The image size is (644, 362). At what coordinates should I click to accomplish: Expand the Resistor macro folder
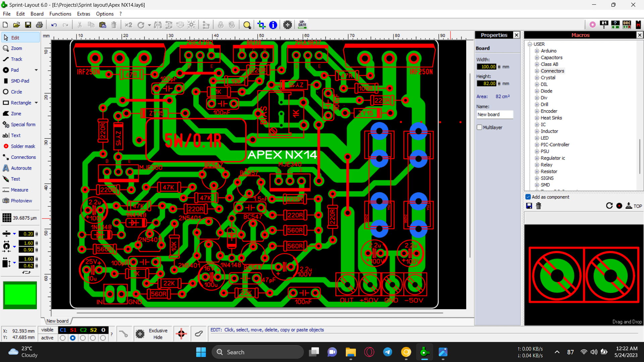click(x=537, y=172)
